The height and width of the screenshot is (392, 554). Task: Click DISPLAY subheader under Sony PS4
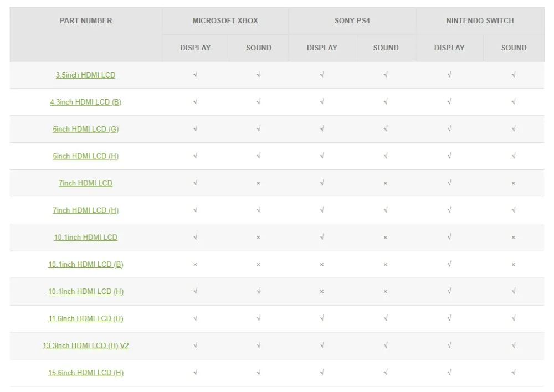pos(322,48)
